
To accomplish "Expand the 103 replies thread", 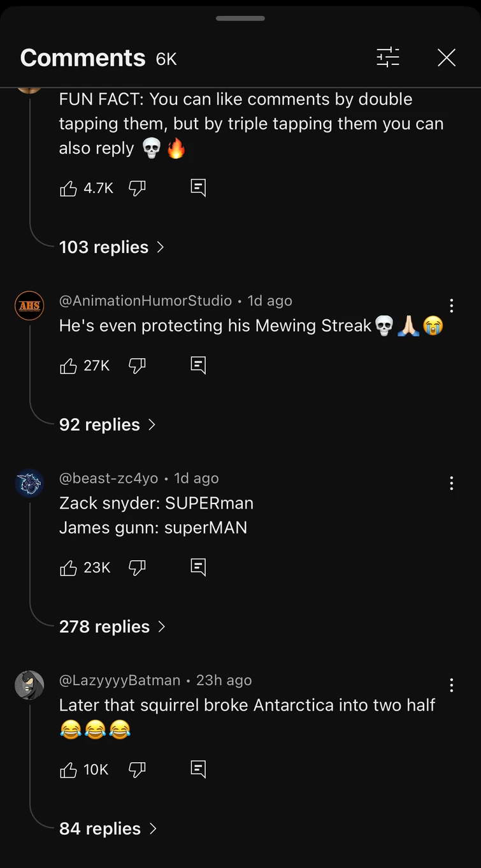I will (104, 247).
